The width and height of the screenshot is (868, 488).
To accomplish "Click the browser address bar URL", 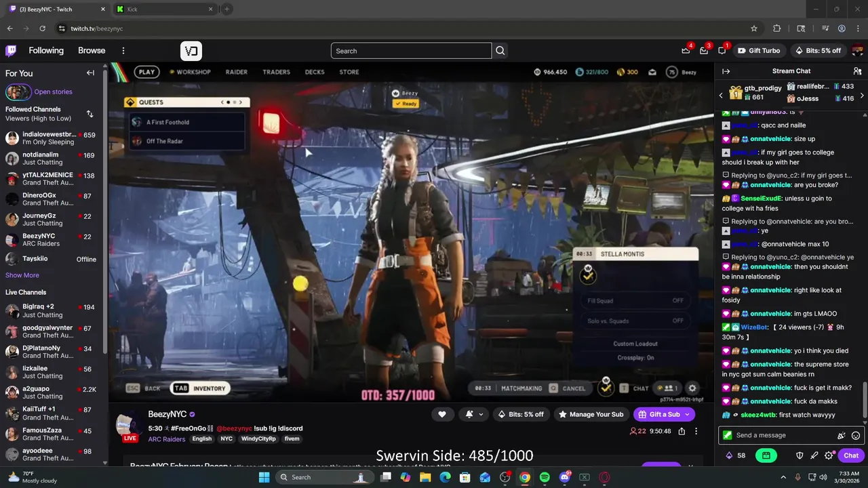I will pyautogui.click(x=97, y=28).
